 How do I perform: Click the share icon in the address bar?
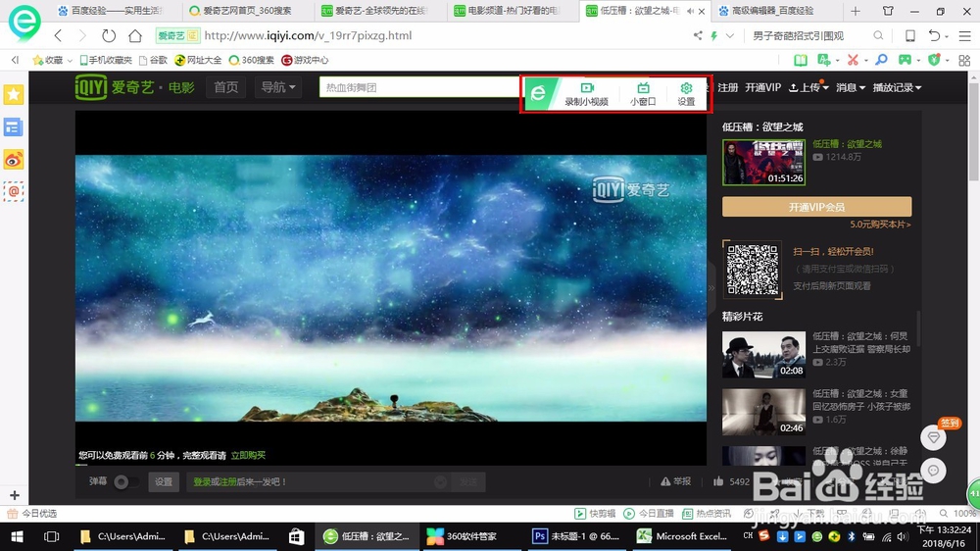point(698,35)
